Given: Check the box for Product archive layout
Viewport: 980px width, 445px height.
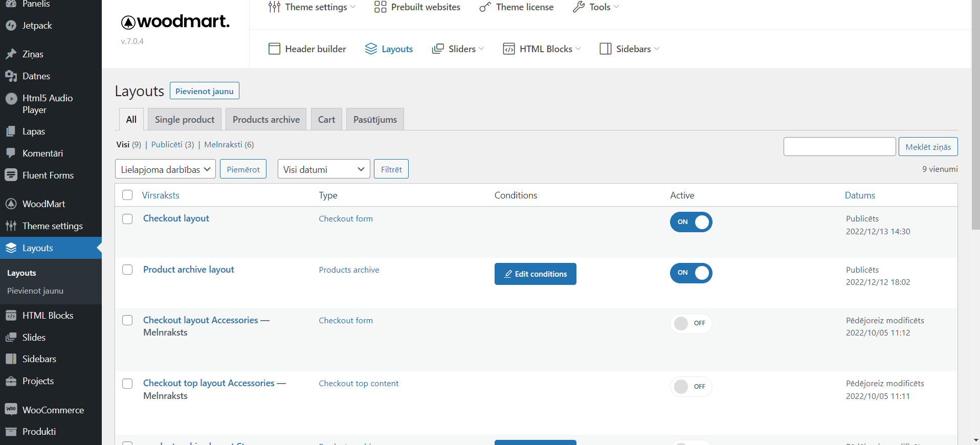Looking at the screenshot, I should click(127, 270).
